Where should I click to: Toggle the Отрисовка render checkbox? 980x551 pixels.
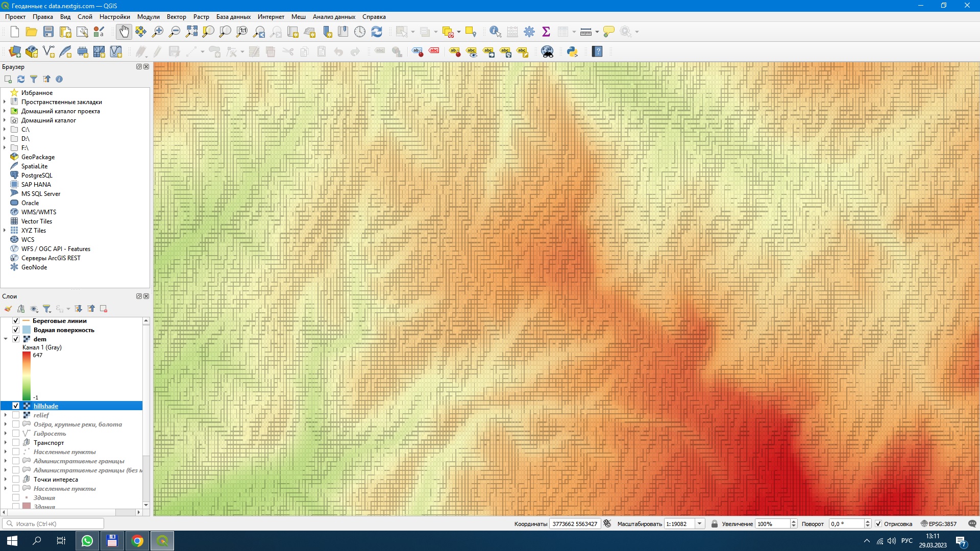coord(878,523)
